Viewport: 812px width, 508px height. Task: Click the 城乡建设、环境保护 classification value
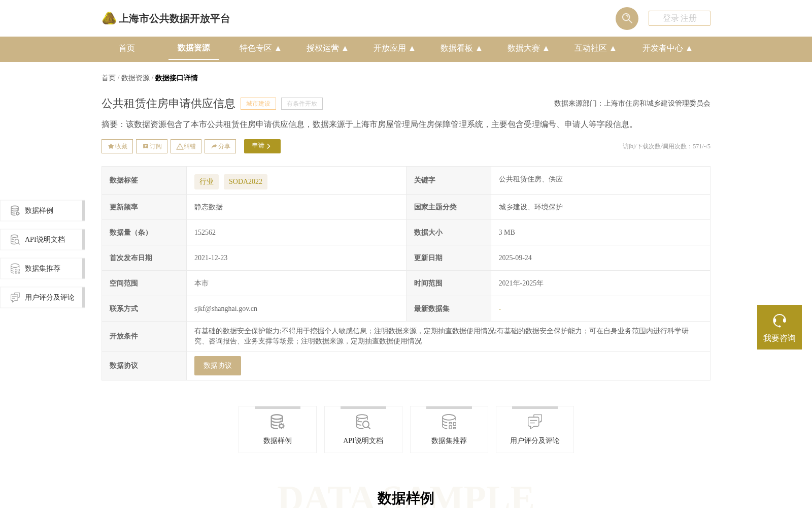(x=531, y=207)
